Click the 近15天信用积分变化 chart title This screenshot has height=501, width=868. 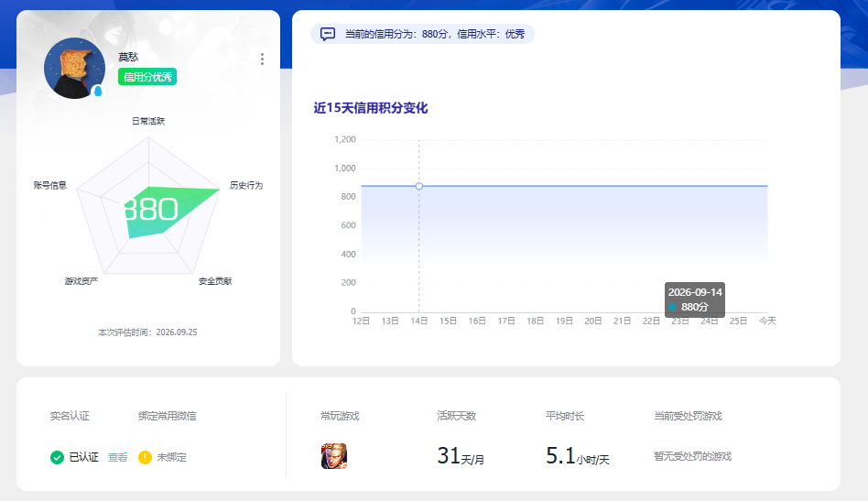(370, 107)
